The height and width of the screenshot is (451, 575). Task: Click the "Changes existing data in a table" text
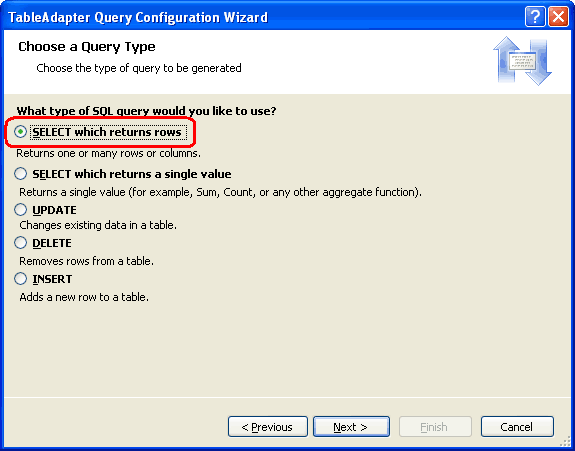coord(98,225)
